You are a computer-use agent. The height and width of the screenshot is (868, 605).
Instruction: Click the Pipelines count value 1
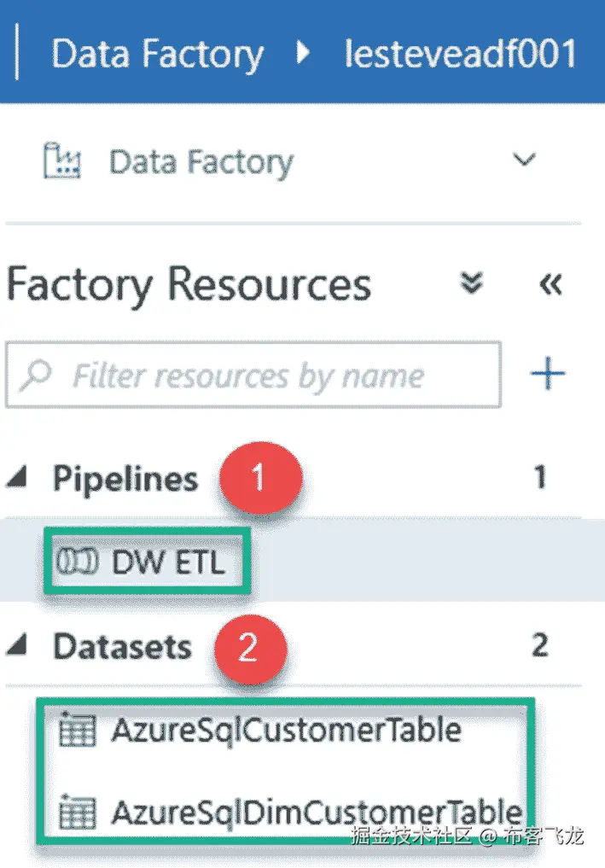point(540,477)
